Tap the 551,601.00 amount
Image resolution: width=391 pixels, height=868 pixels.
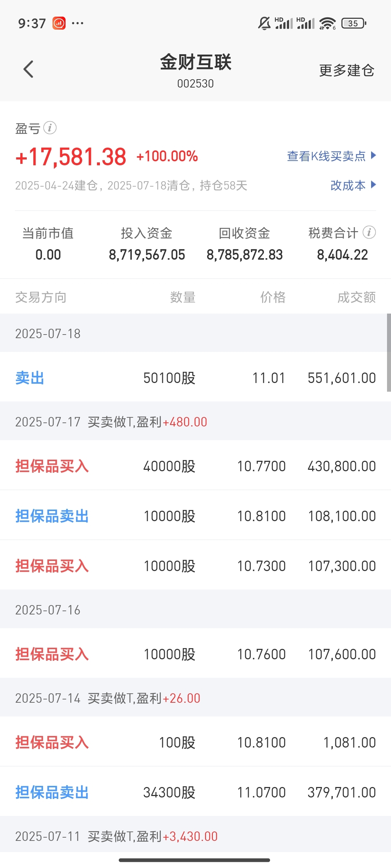pyautogui.click(x=342, y=378)
